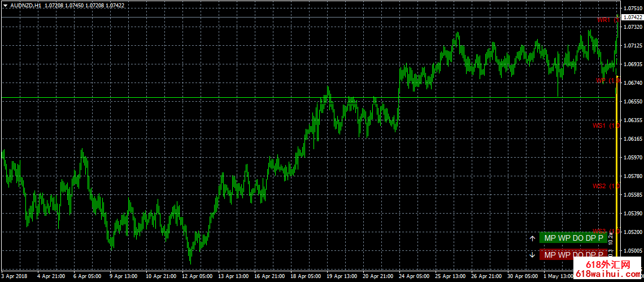Click the green MP WP DO DP P button

click(573, 238)
